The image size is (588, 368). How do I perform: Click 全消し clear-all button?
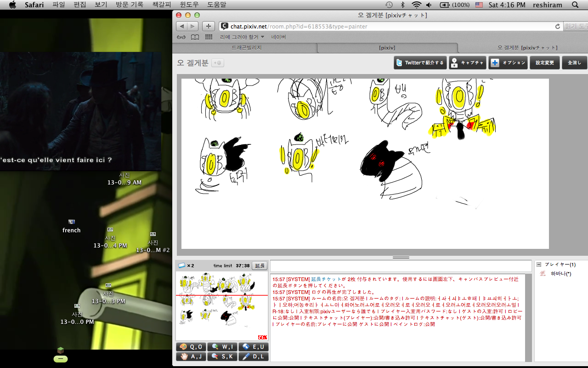[x=574, y=63]
